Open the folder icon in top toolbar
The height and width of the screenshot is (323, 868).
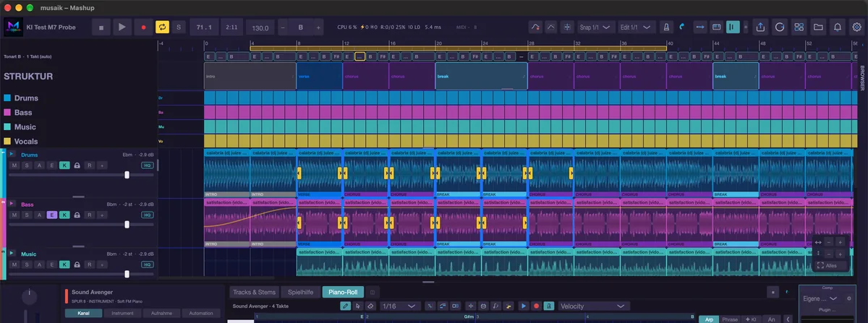[818, 27]
